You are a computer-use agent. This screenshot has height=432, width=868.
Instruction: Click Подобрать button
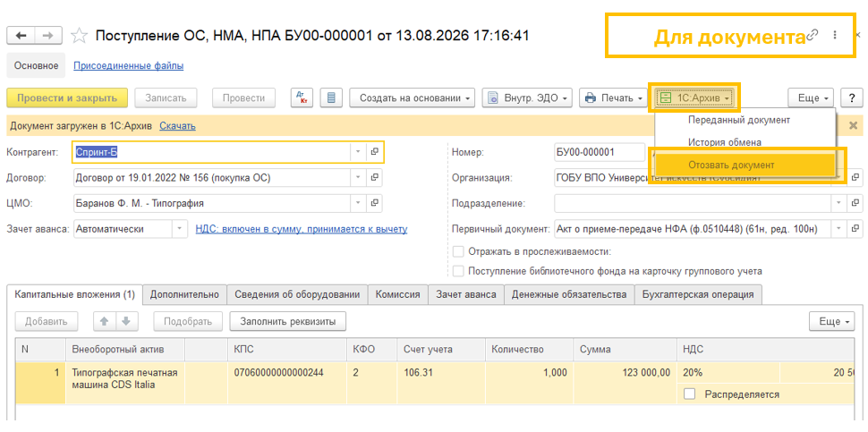click(188, 321)
